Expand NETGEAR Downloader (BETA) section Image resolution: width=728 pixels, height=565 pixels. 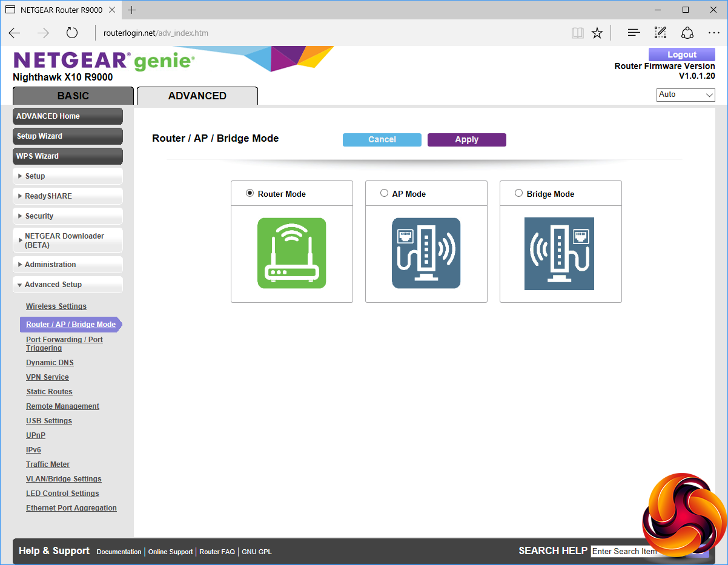click(68, 240)
